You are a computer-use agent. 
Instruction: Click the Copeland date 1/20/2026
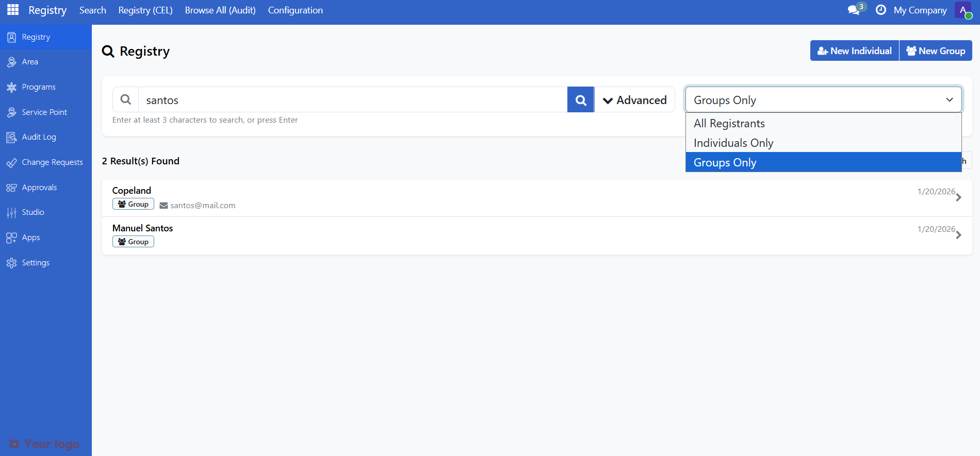point(936,192)
